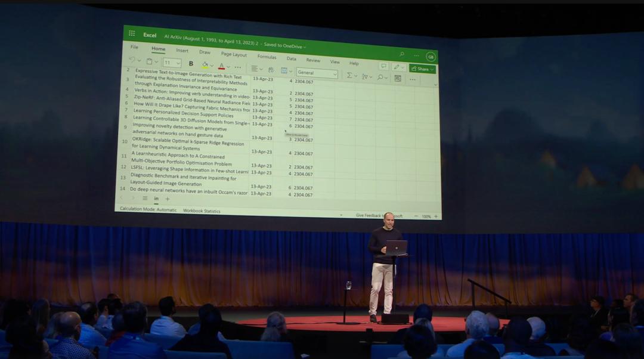The image size is (644, 359).
Task: Go to previous sheet arrow
Action: point(122,197)
